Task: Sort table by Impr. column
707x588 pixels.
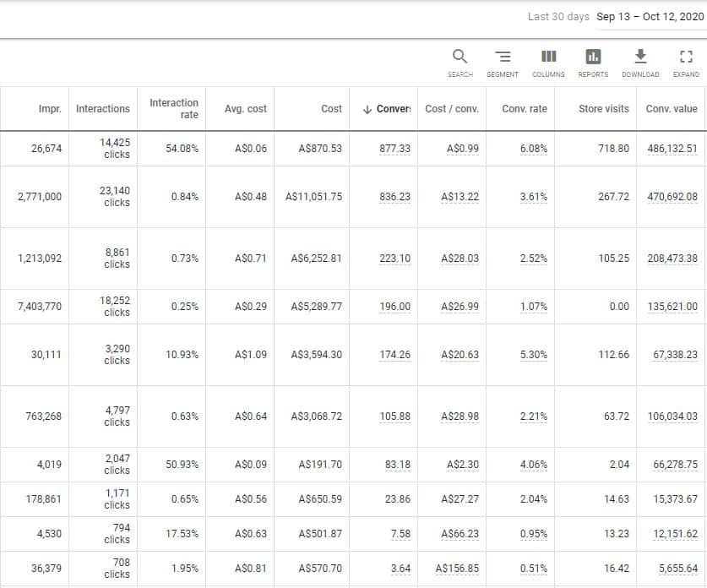Action: tap(50, 109)
